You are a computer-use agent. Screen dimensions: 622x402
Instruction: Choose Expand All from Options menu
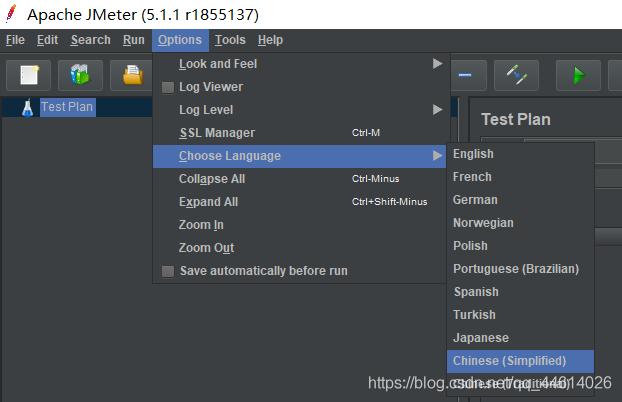pos(299,202)
